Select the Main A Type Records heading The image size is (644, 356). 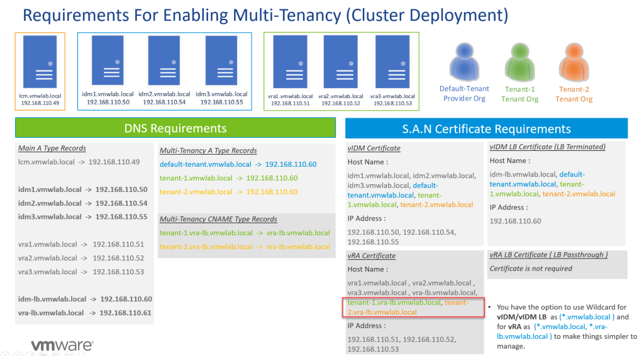(x=52, y=148)
